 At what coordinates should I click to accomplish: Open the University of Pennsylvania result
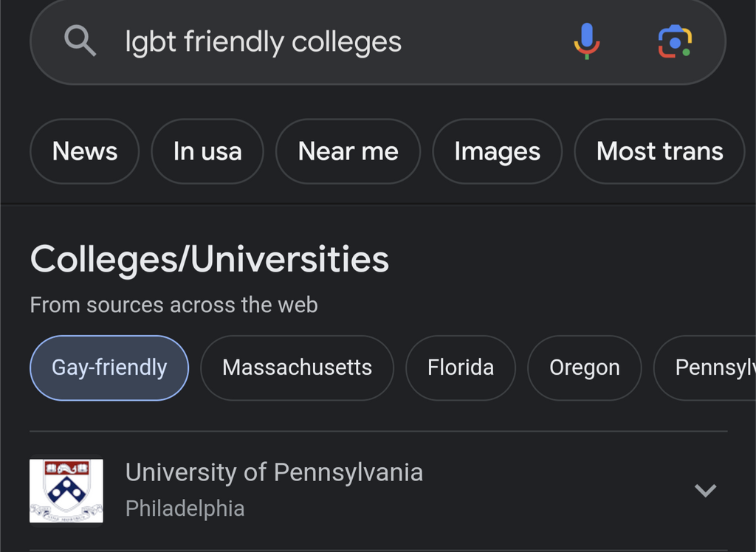click(x=274, y=472)
